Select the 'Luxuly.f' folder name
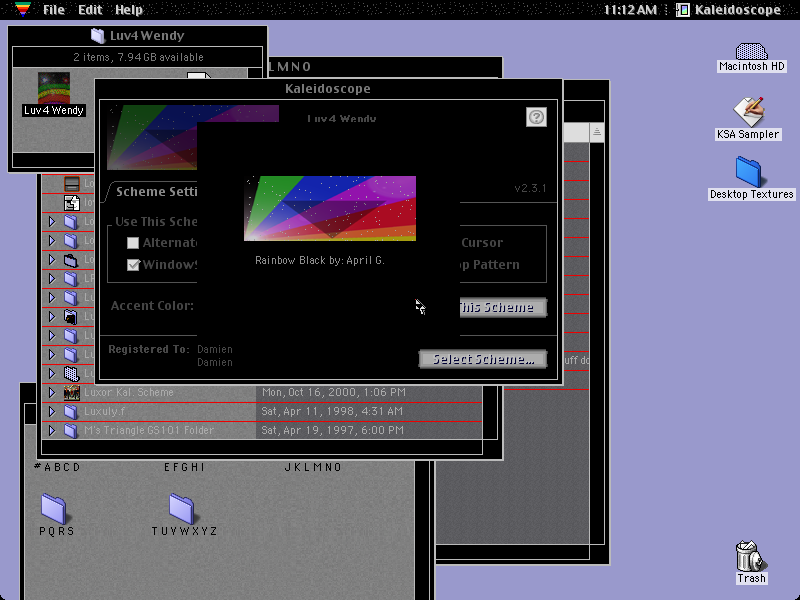This screenshot has height=600, width=800. (x=105, y=411)
